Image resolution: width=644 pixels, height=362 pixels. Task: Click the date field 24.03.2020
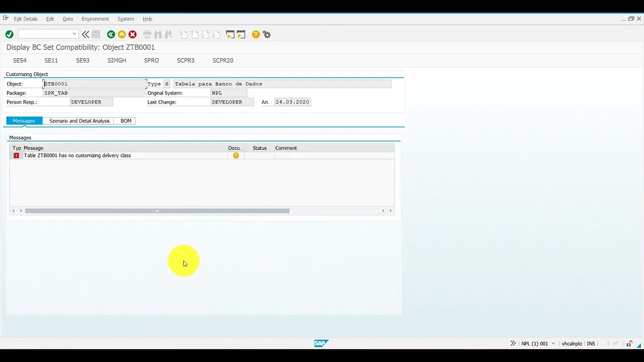click(292, 102)
